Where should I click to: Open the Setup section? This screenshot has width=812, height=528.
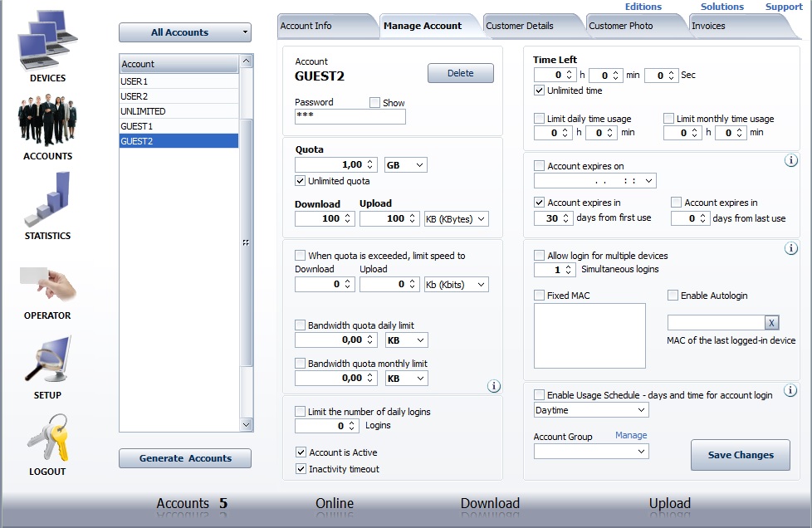47,368
